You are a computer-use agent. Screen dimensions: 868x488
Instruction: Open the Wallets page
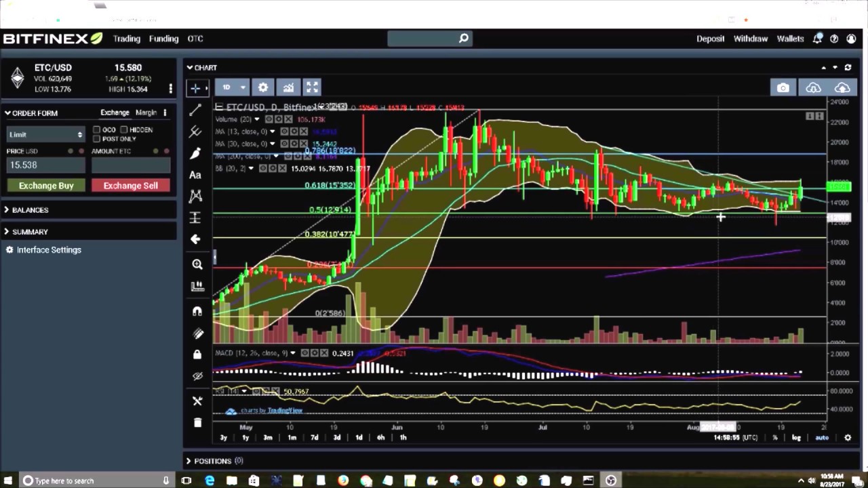[790, 39]
